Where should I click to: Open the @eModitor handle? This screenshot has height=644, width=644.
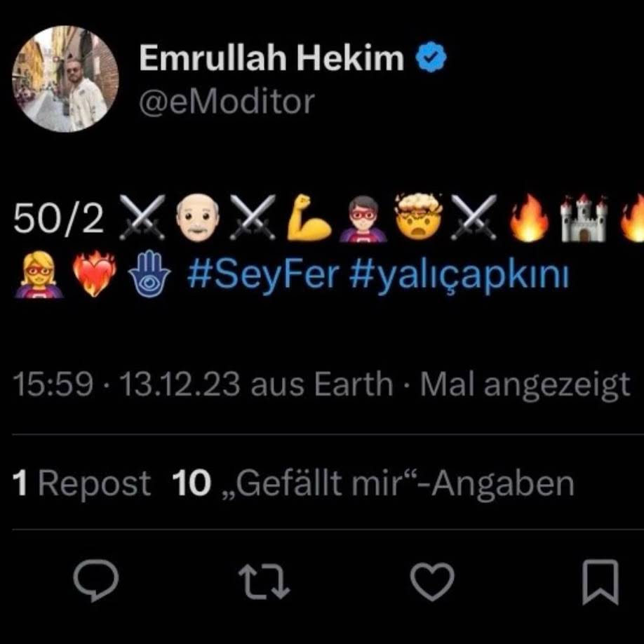227,102
